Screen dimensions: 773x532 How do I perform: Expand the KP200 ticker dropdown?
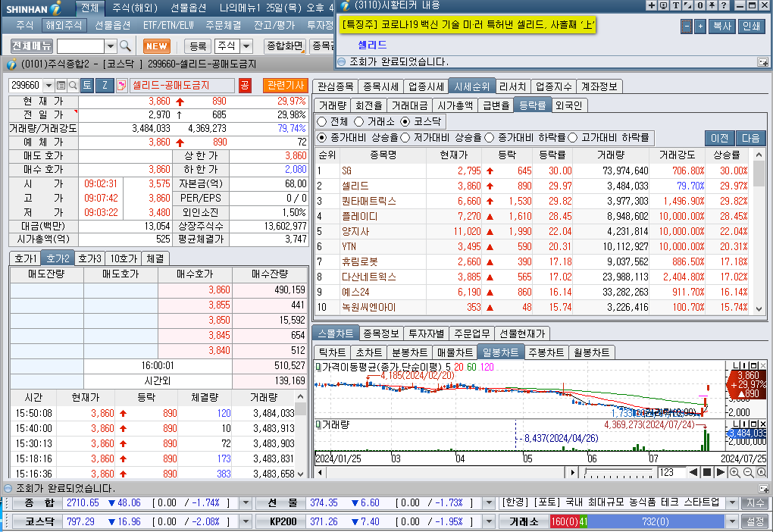489,521
